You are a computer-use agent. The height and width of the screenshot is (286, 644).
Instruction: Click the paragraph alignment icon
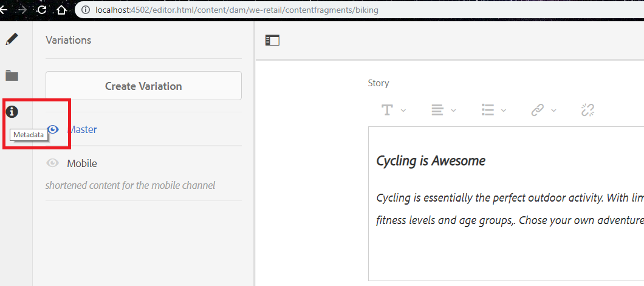(x=437, y=110)
